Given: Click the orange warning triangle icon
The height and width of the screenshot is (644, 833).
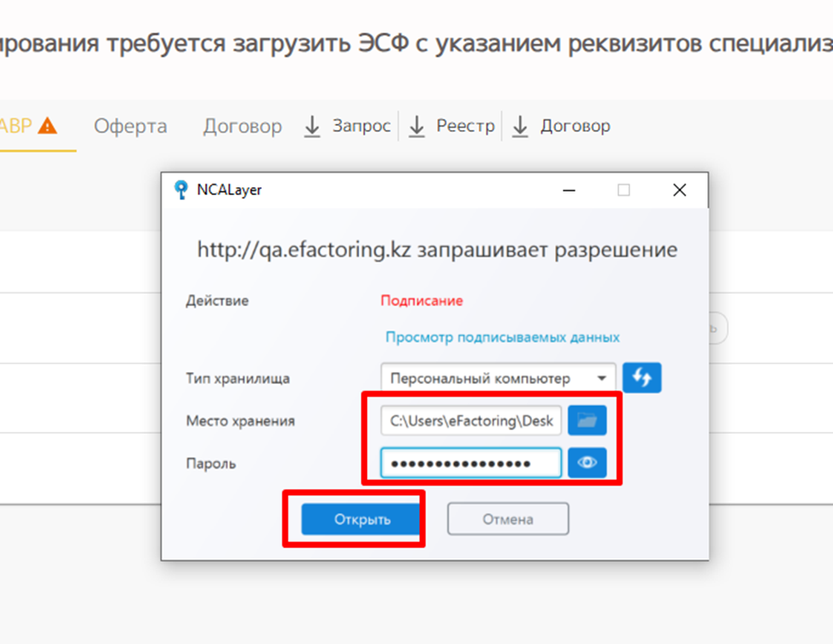Looking at the screenshot, I should [48, 126].
